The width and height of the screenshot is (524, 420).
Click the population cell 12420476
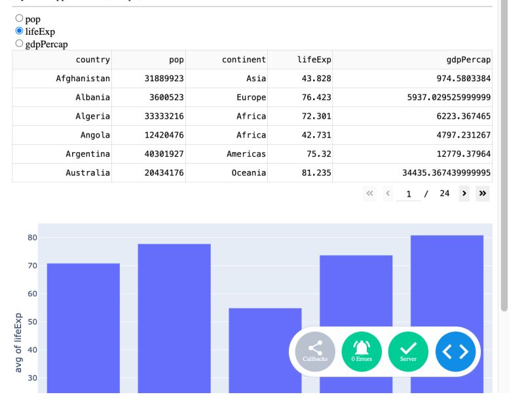coord(149,135)
